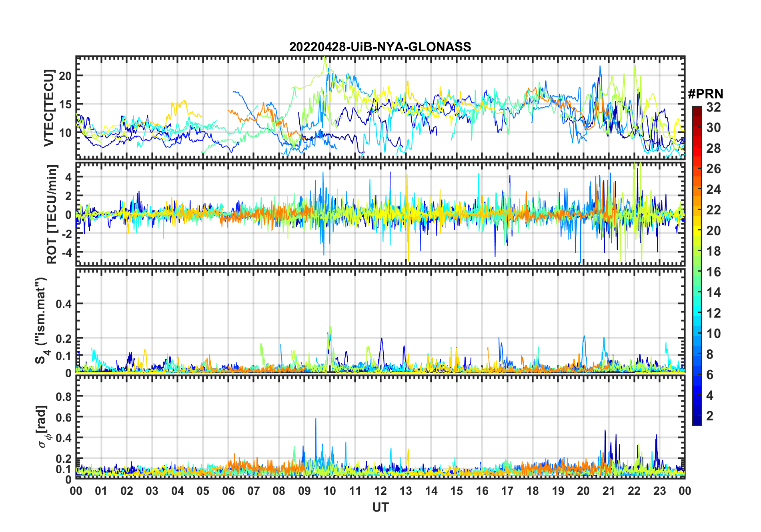Click the sigma-phi [rad] y-axis label
This screenshot has width=761, height=532.
[43, 426]
